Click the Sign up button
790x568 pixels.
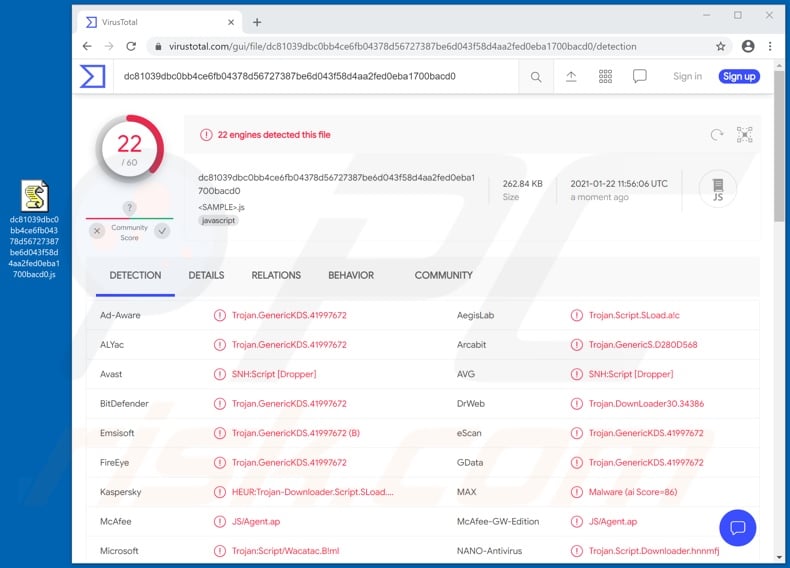739,76
